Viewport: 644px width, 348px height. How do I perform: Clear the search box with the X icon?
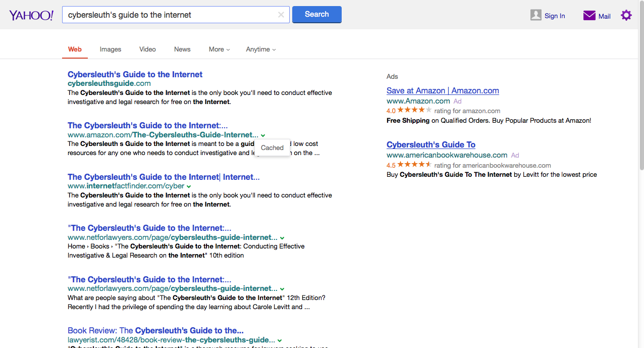click(x=281, y=15)
